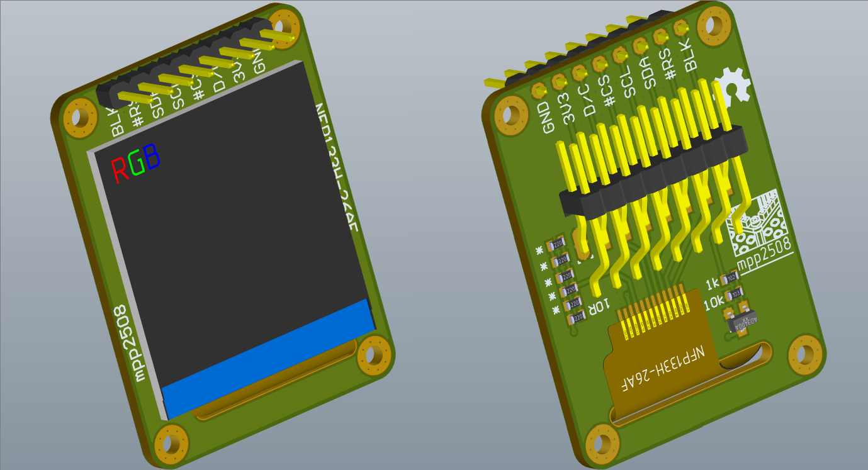Click the 10R silkscreen label
This screenshot has height=470, width=868.
[x=599, y=308]
